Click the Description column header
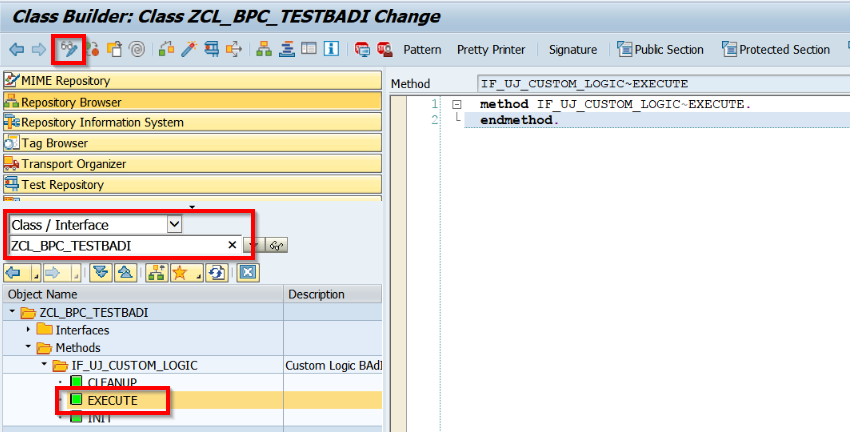850x432 pixels. point(333,294)
